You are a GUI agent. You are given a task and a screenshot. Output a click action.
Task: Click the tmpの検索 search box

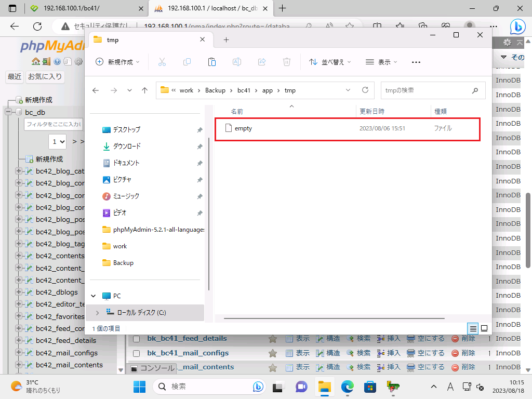point(426,90)
